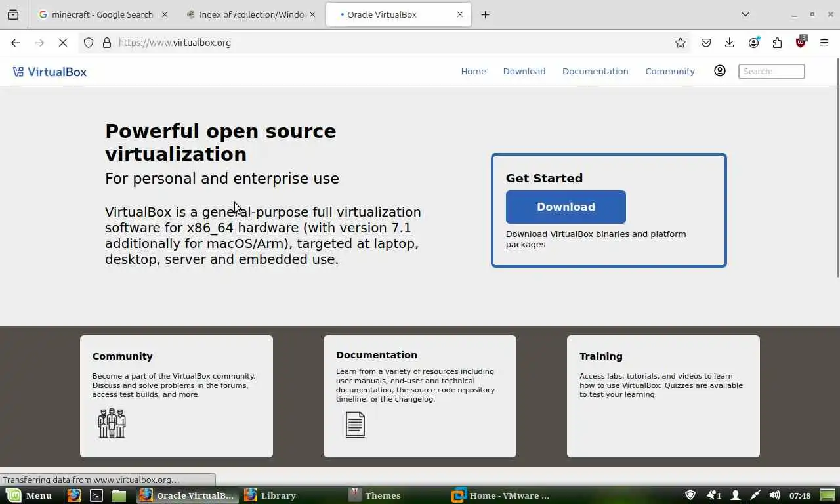Click the page vertical scrollbar
Viewport: 840px width, 504px height.
coord(837,167)
